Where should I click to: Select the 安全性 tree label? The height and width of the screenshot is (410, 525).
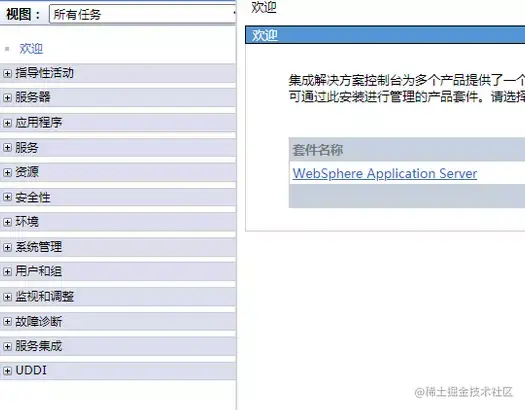pyautogui.click(x=33, y=197)
